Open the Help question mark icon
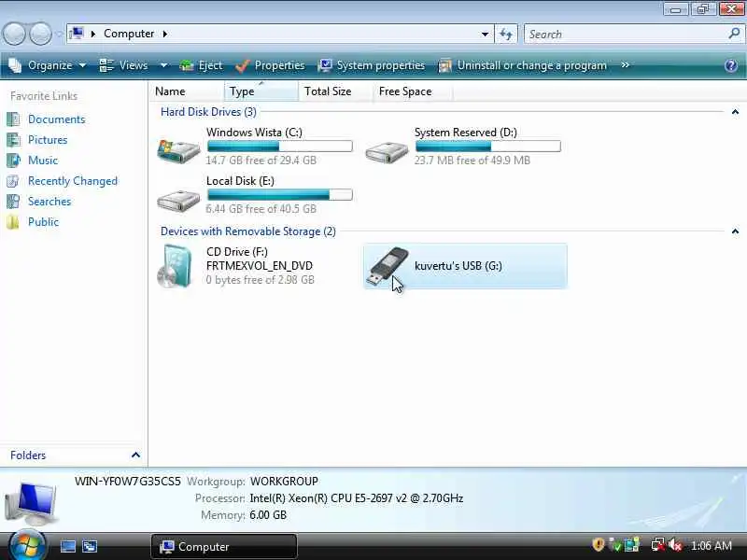Screen dimensions: 747x560 (x=731, y=65)
